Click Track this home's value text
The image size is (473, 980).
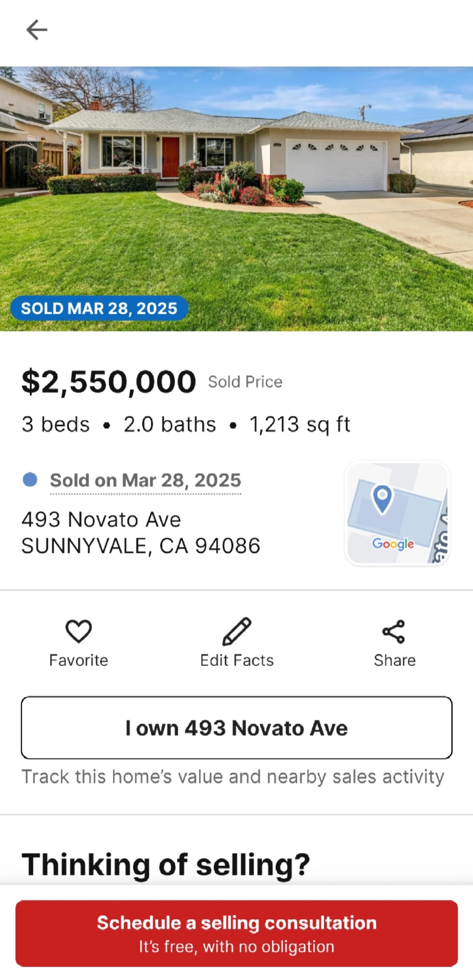233,777
